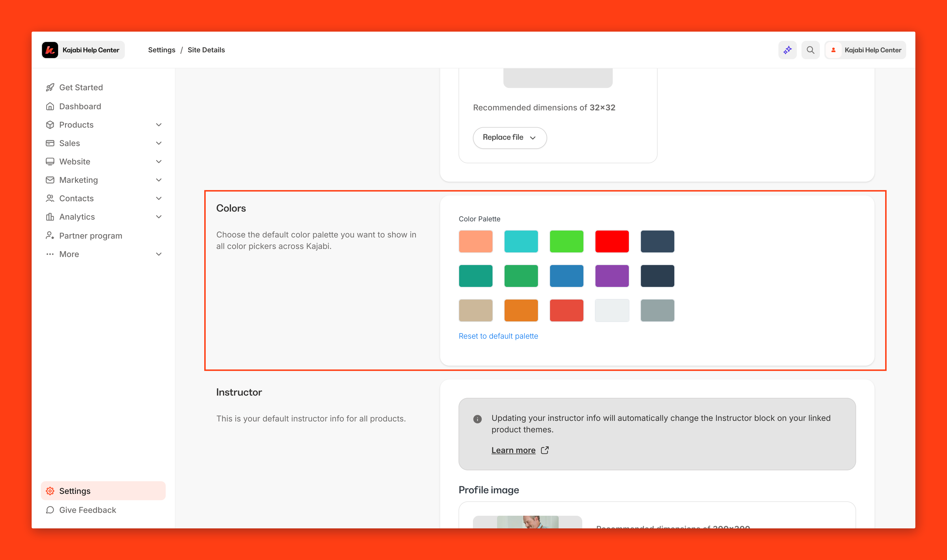This screenshot has width=947, height=560.
Task: Click the Give Feedback speech bubble icon
Action: pyautogui.click(x=50, y=510)
